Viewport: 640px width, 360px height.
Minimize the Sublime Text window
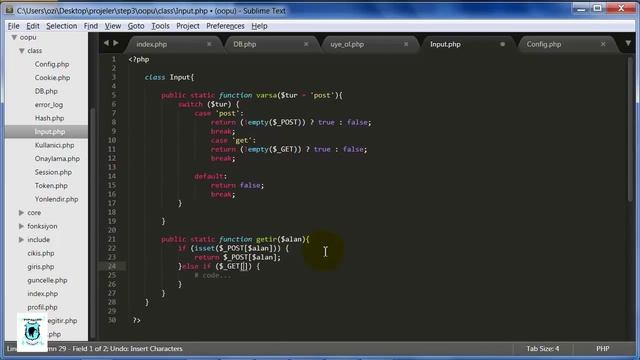click(x=581, y=8)
